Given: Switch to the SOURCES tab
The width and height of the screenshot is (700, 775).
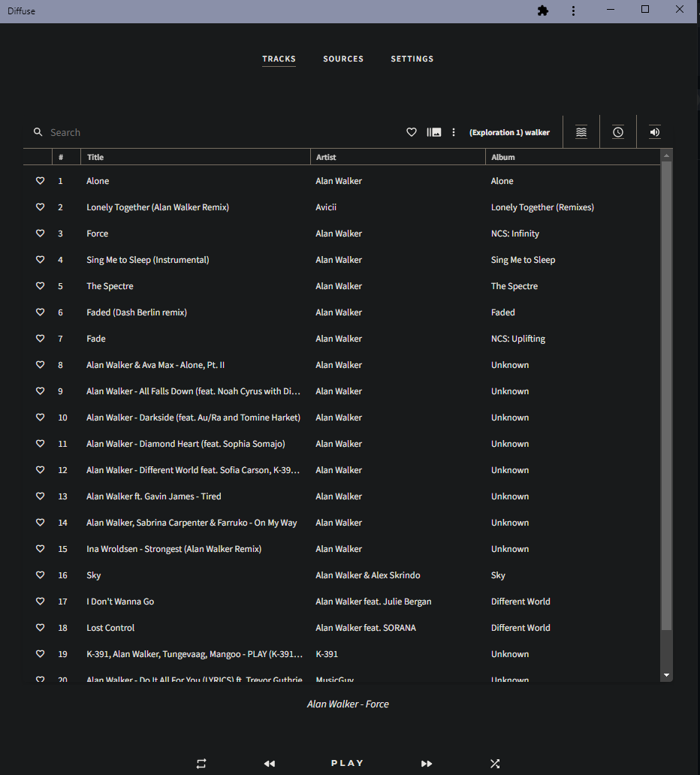Looking at the screenshot, I should coord(343,59).
